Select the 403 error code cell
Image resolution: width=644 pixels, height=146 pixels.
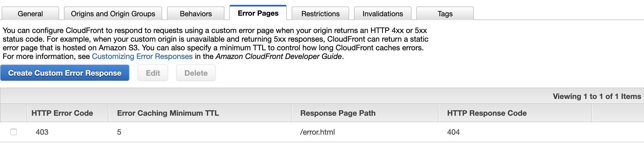[42, 132]
